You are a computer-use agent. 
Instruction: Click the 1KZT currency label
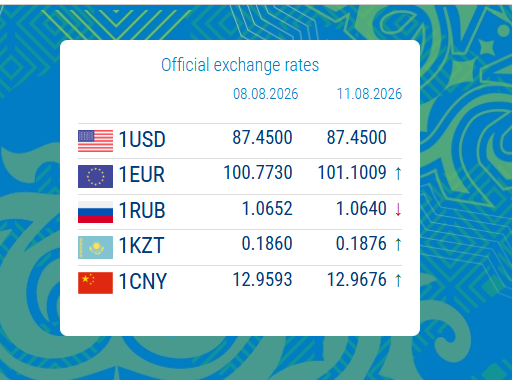click(x=142, y=246)
